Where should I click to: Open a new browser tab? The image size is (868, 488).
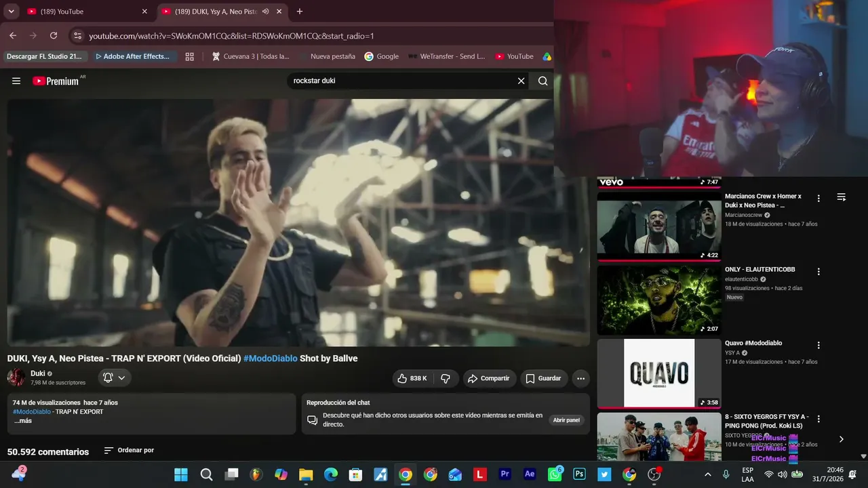click(x=300, y=12)
